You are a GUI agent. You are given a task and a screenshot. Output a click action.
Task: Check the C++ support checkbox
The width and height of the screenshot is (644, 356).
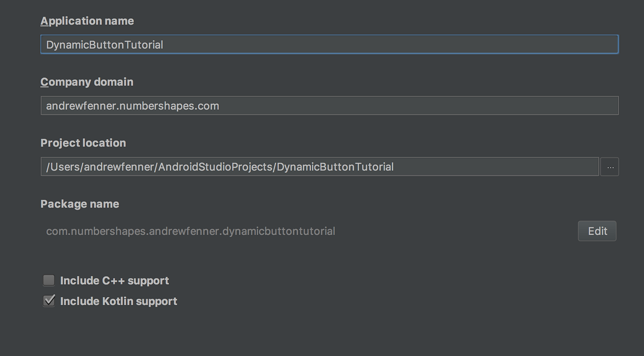(x=48, y=280)
